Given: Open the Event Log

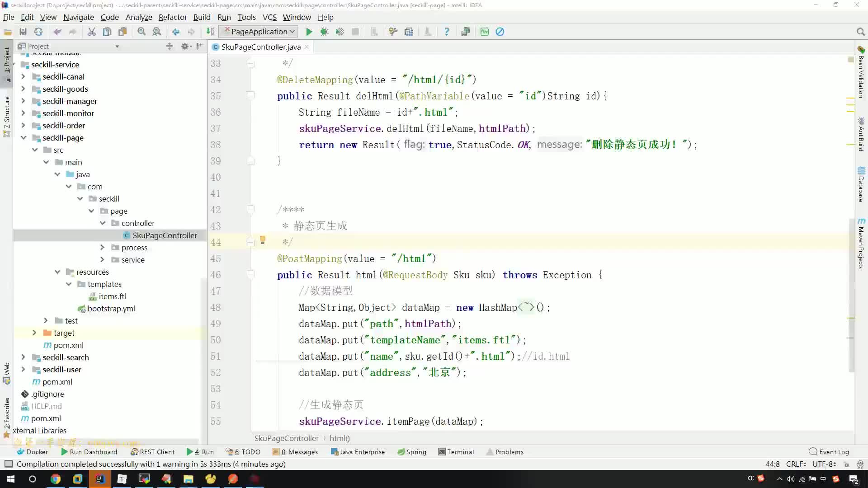Looking at the screenshot, I should (829, 452).
